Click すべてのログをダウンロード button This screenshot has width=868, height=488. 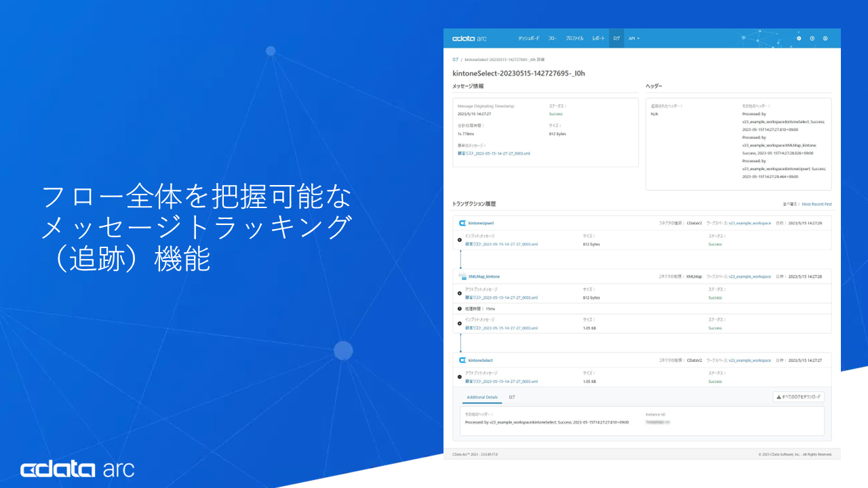pyautogui.click(x=799, y=397)
